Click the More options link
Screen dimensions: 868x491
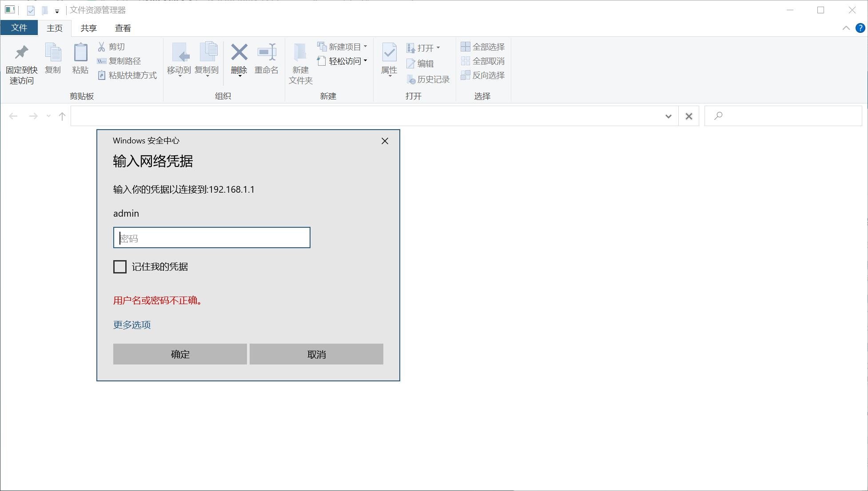(132, 325)
